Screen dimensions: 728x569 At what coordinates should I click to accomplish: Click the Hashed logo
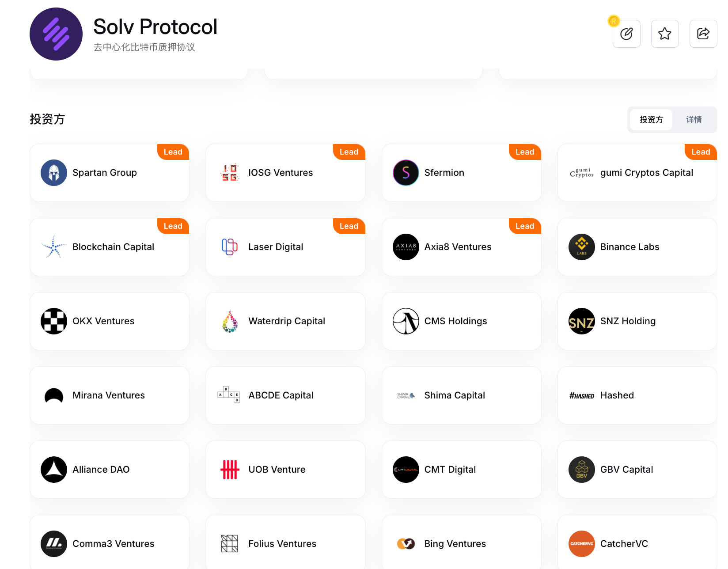(582, 396)
